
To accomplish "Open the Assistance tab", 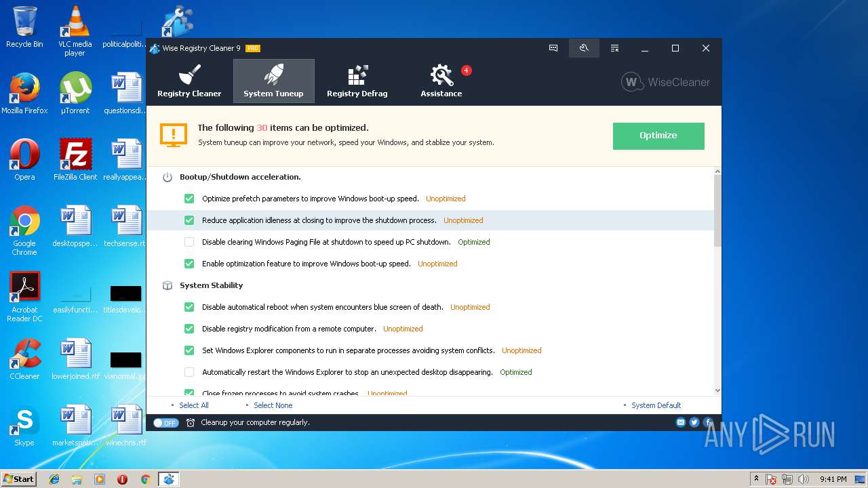I will [441, 81].
